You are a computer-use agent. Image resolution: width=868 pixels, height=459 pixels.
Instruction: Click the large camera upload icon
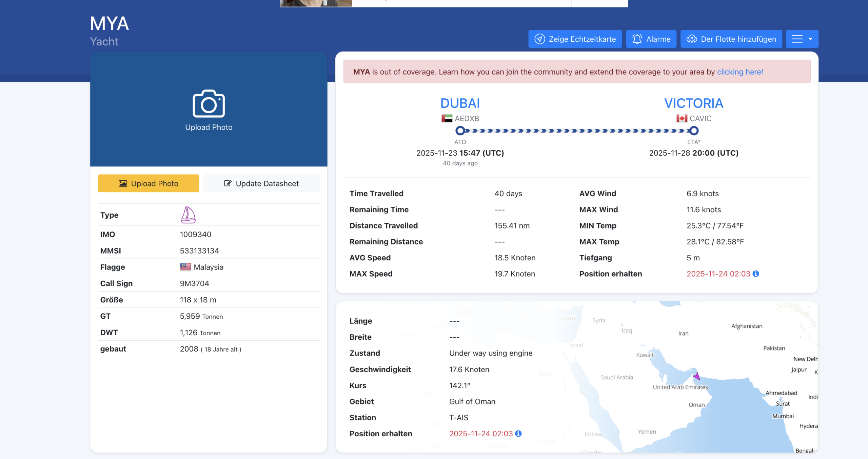tap(209, 104)
